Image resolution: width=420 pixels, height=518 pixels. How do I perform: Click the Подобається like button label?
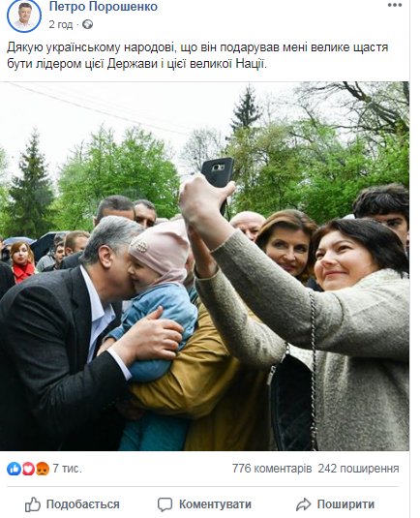pos(83,504)
